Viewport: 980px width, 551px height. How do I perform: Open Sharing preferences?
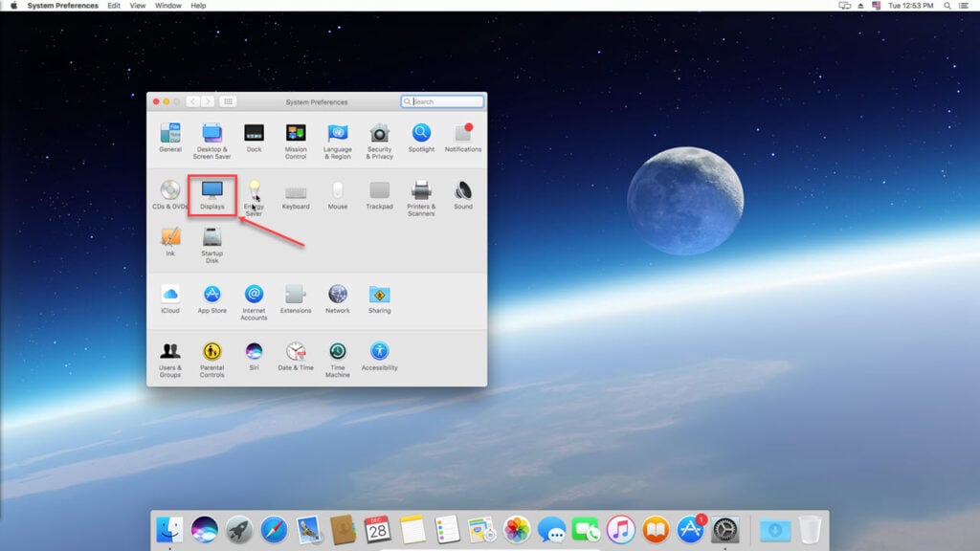[x=379, y=298]
